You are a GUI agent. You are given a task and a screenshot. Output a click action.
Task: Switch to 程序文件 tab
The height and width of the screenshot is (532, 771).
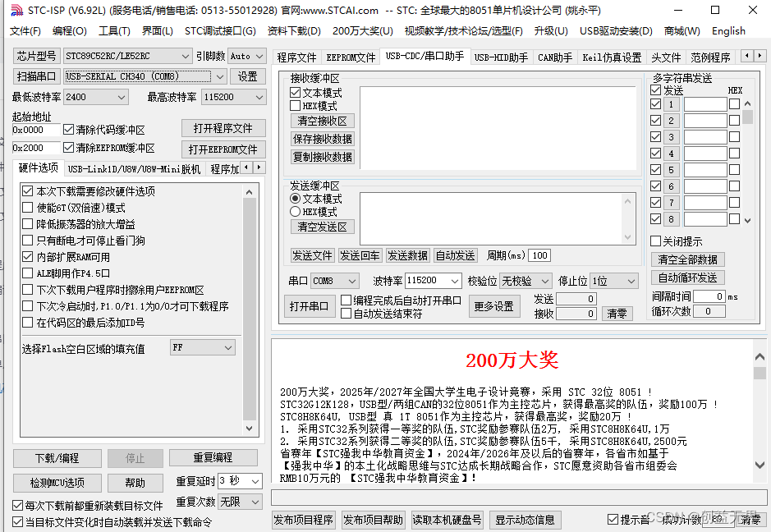pyautogui.click(x=296, y=57)
